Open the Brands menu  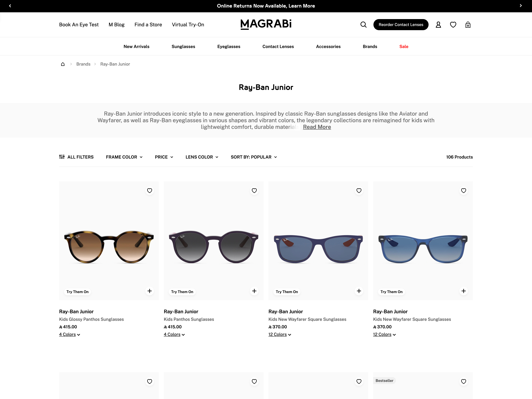[x=370, y=46]
